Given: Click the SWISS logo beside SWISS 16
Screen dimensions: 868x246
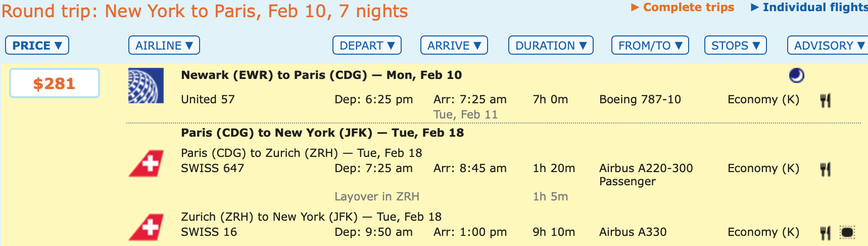Looking at the screenshot, I should coord(146,227).
